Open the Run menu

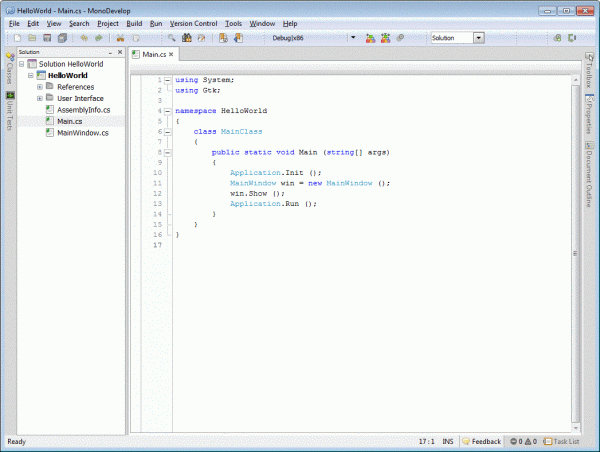156,24
